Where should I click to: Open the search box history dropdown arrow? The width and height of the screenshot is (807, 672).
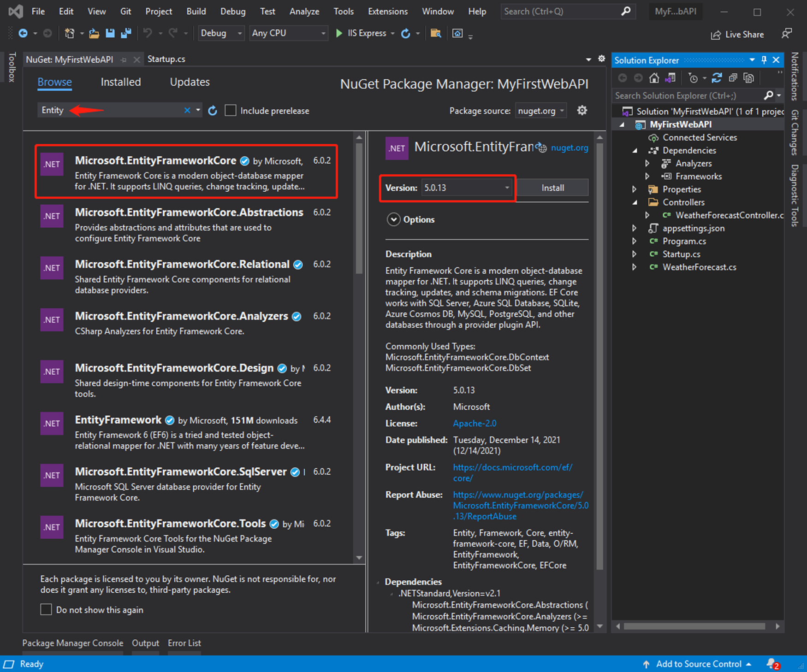198,110
